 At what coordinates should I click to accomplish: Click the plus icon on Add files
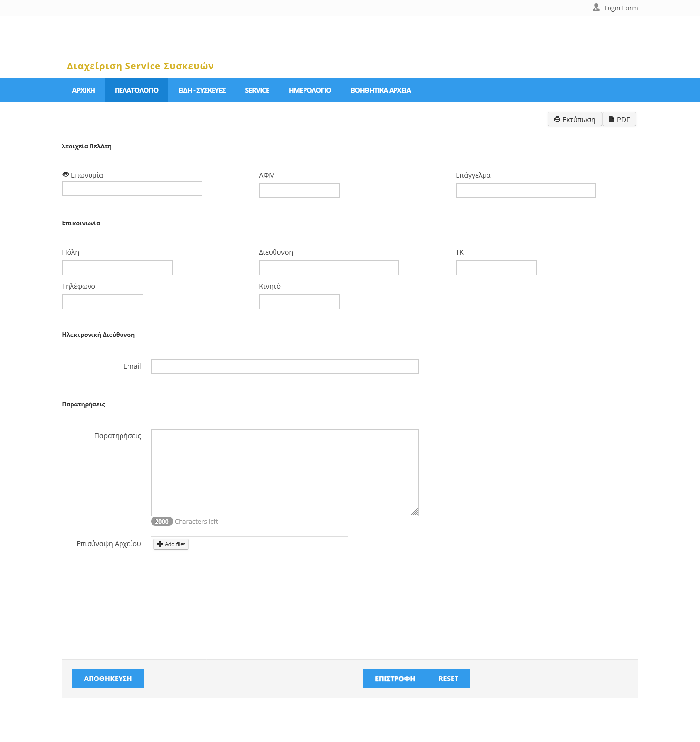160,544
